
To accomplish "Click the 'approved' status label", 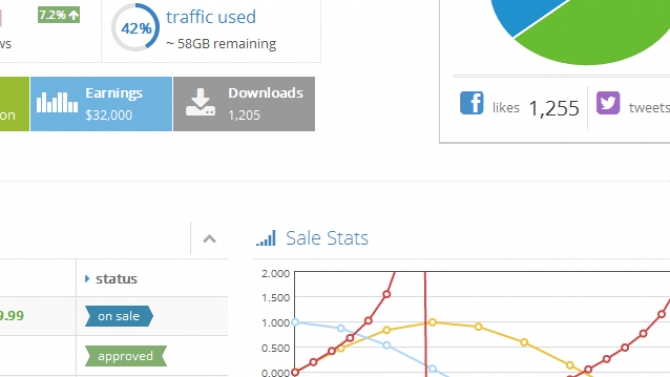I will (x=126, y=356).
